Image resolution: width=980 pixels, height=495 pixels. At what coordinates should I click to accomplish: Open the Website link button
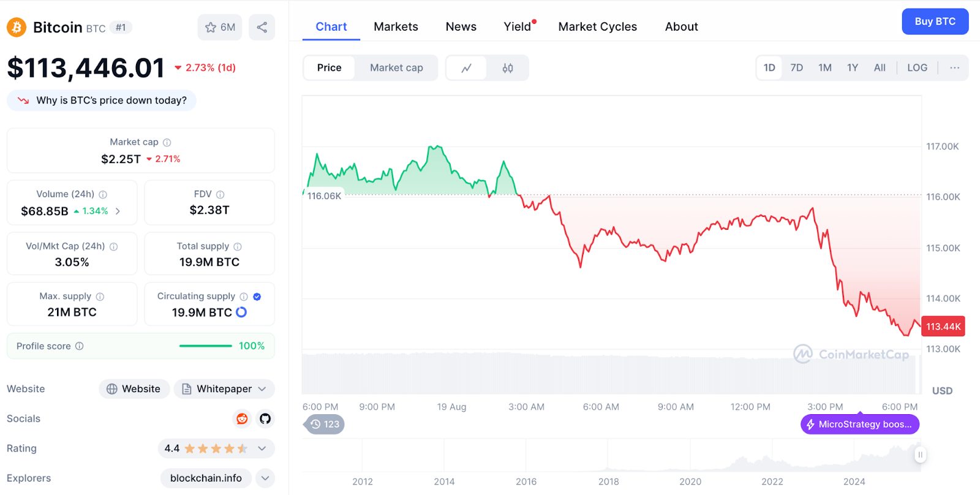tap(134, 389)
